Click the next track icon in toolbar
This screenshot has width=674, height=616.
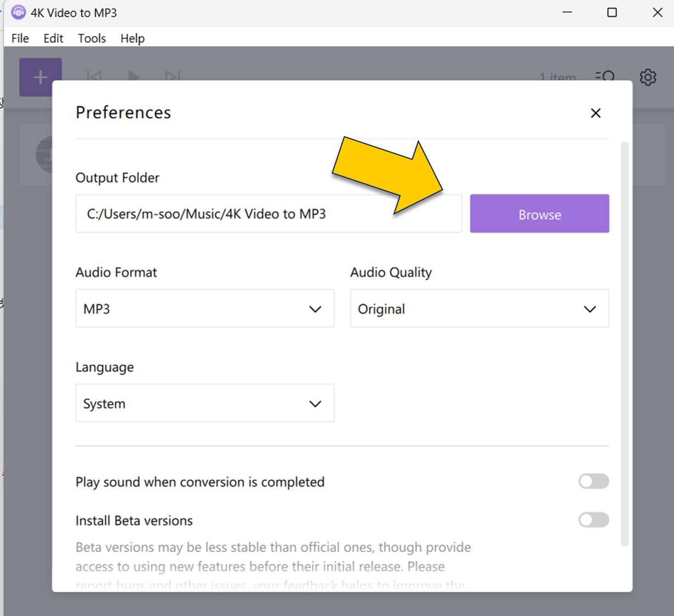point(173,76)
